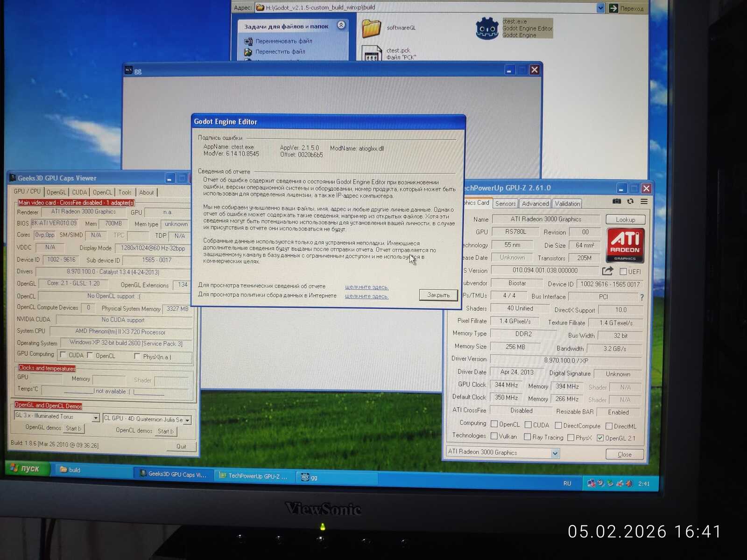Click the Windows flag logo on the Start button
The height and width of the screenshot is (560, 747).
(14, 468)
